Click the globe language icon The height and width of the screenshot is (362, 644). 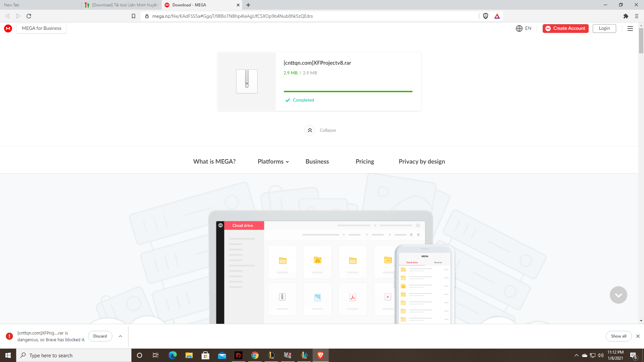tap(519, 28)
